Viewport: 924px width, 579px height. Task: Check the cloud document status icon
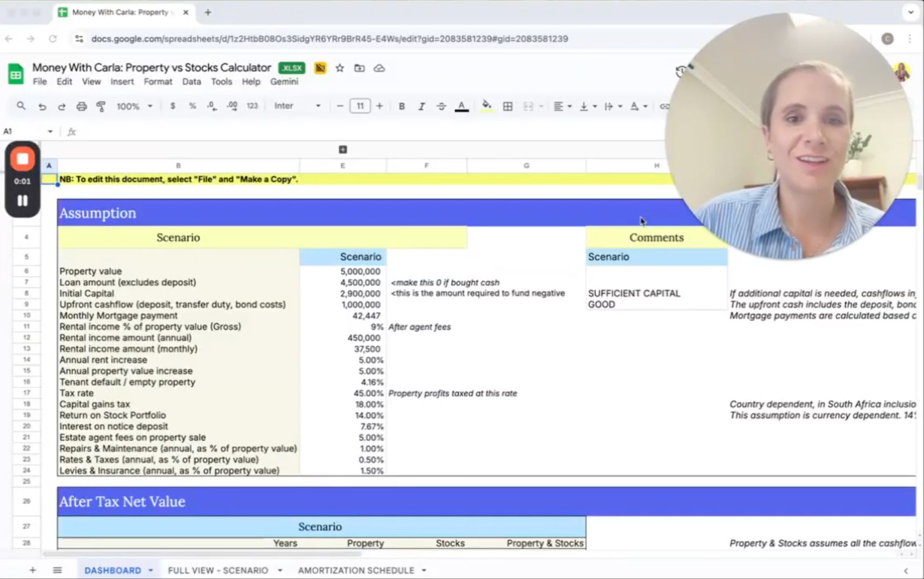point(379,68)
